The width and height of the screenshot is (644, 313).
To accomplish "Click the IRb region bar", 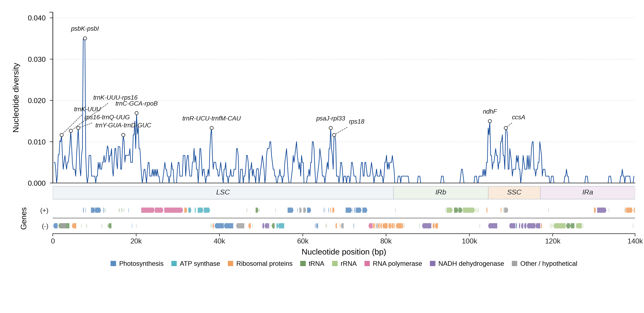I will (441, 193).
